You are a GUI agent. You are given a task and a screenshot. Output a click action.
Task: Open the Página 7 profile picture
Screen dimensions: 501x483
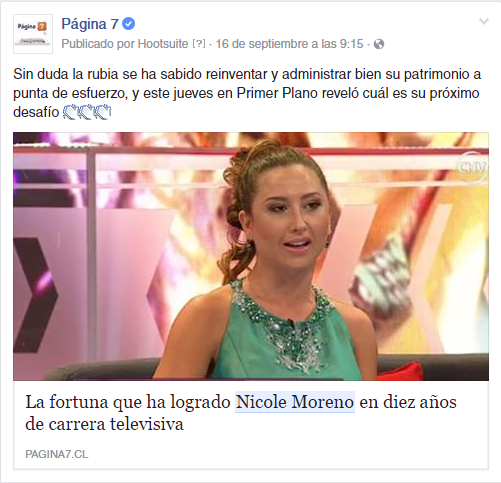(x=33, y=34)
